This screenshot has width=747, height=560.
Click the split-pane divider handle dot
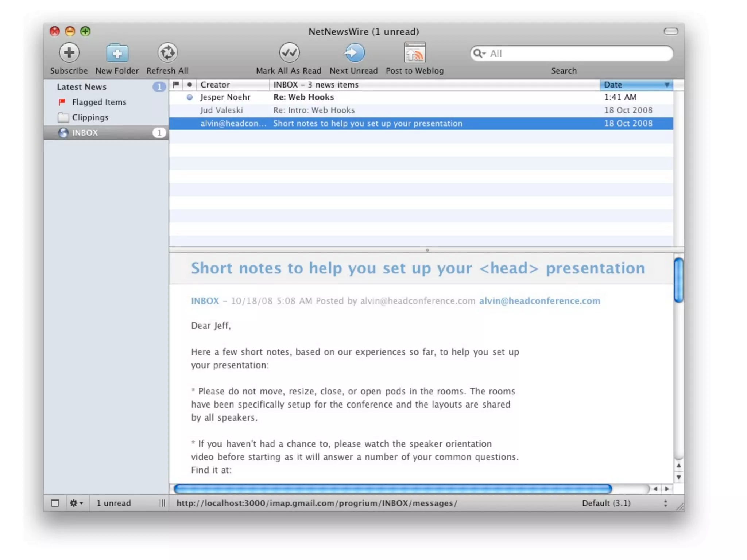pos(427,250)
